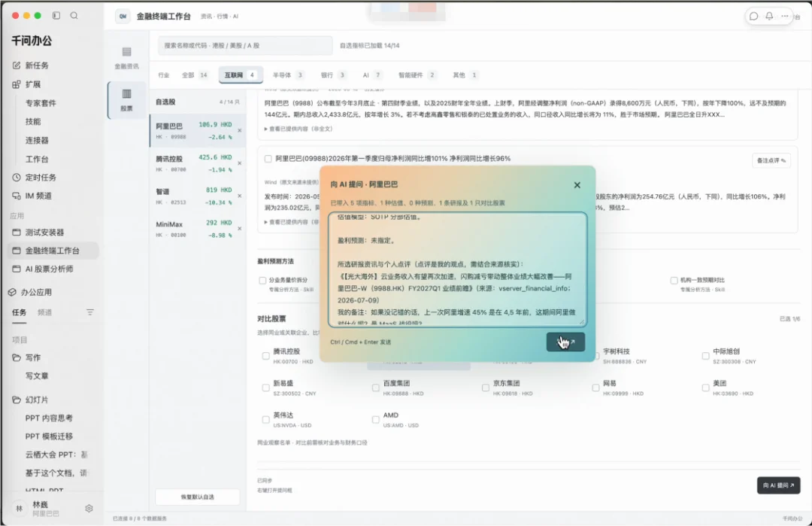Switch to the 其他 tab
Image resolution: width=812 pixels, height=526 pixels.
tap(465, 75)
